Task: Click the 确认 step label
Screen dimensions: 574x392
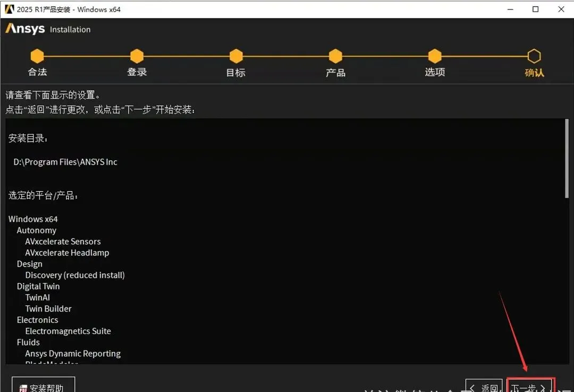Action: click(x=535, y=72)
